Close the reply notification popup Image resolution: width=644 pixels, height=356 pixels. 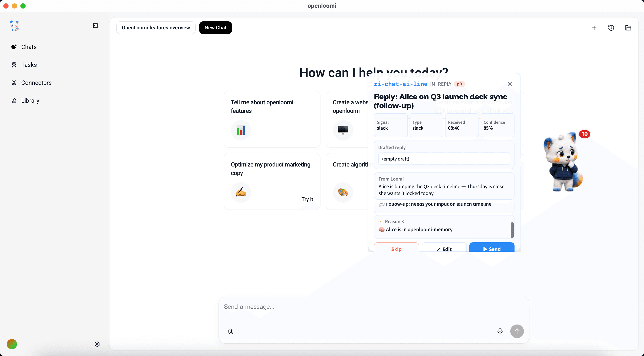point(509,84)
